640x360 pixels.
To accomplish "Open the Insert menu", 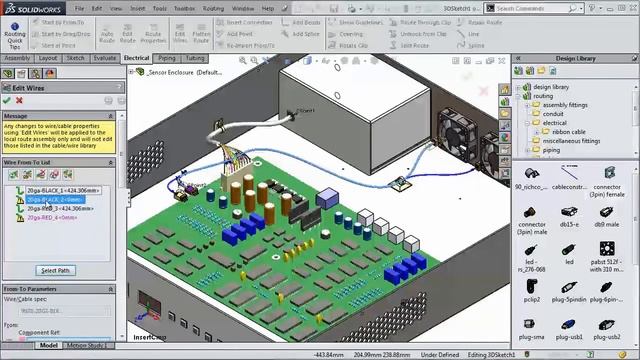I will pos(138,8).
